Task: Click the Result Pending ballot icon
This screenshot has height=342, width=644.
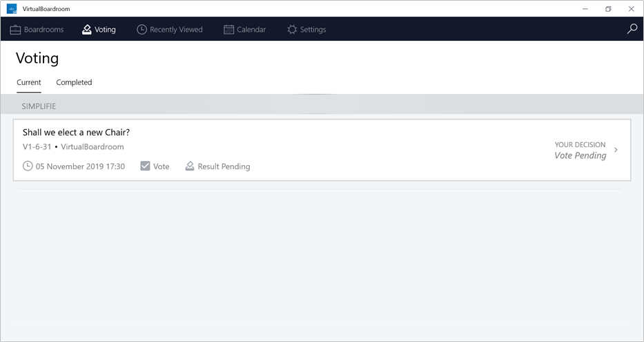Action: [x=189, y=166]
